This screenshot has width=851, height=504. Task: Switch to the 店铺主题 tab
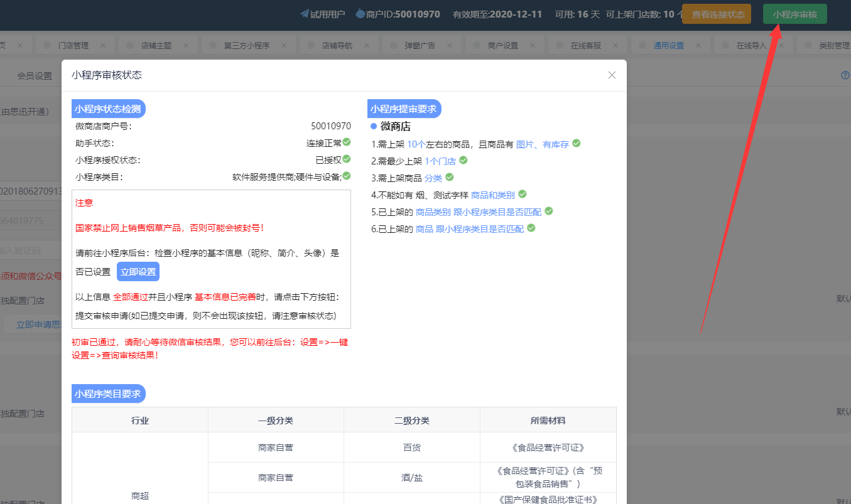click(x=156, y=46)
